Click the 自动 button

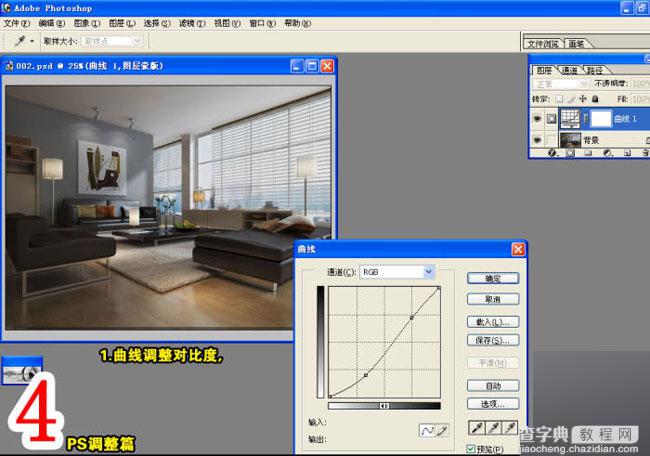(493, 386)
